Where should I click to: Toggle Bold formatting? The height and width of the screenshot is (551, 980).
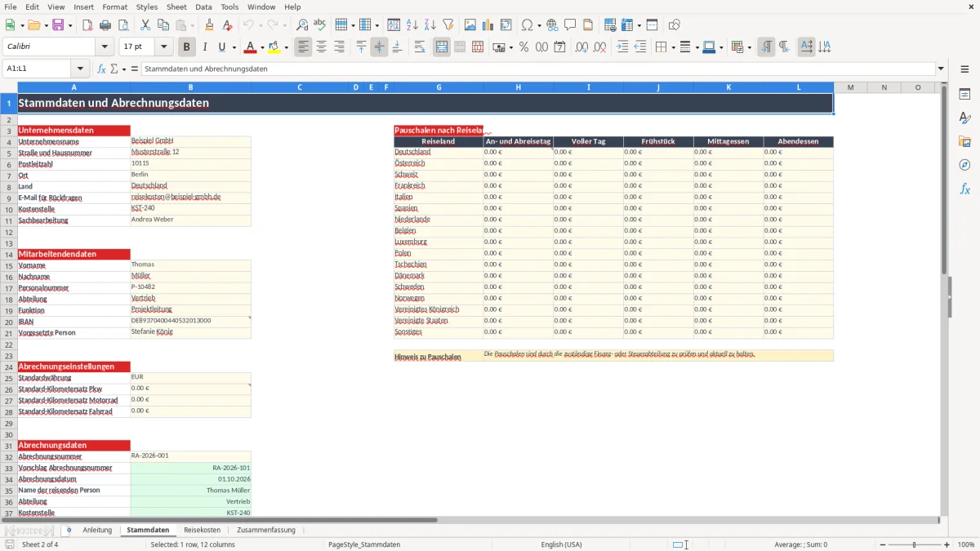point(187,47)
